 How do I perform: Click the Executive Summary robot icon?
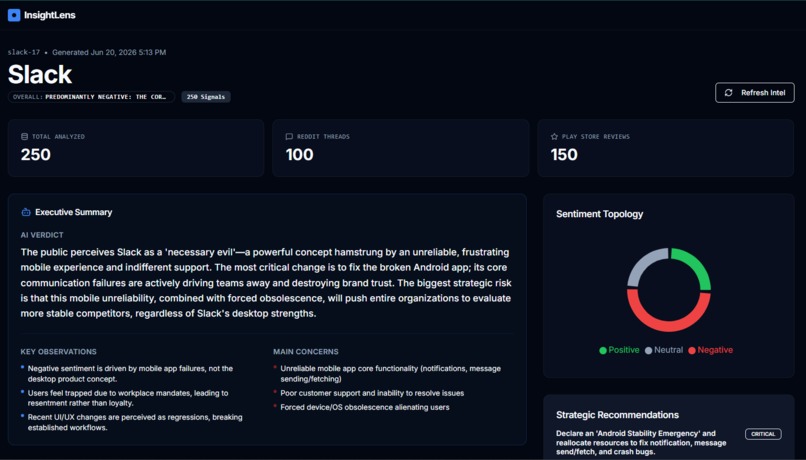26,212
